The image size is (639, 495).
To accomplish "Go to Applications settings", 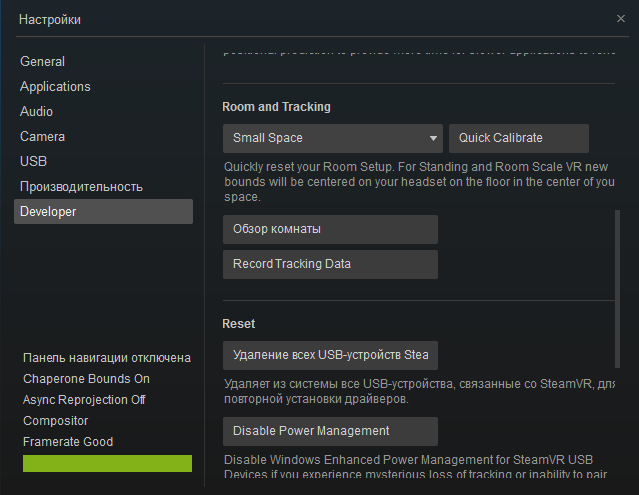I will point(55,87).
